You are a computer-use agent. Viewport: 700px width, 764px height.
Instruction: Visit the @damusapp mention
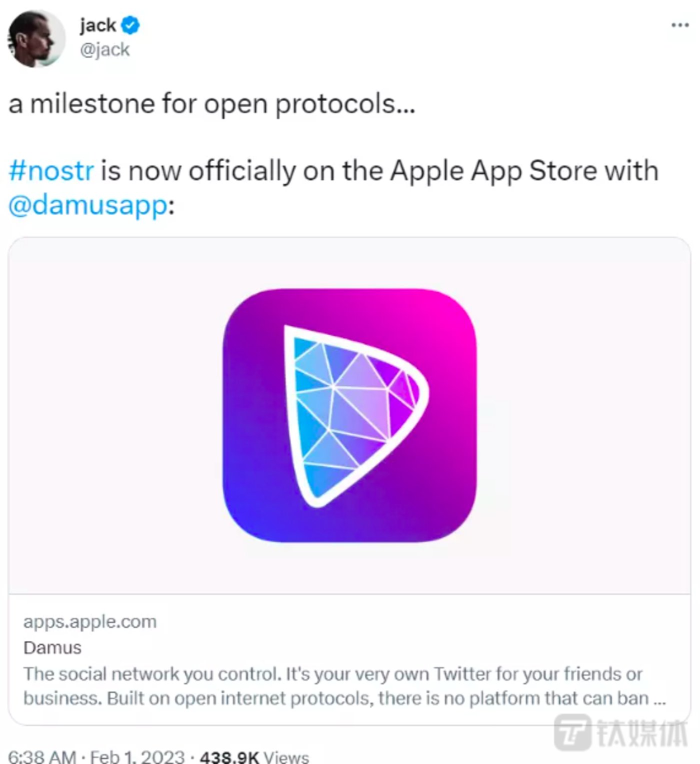tap(88, 205)
